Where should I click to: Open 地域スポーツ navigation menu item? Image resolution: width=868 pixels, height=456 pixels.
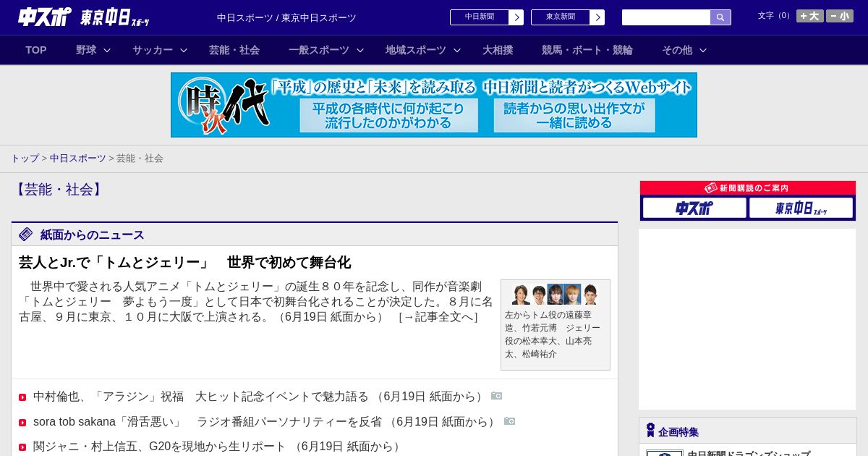(x=416, y=50)
